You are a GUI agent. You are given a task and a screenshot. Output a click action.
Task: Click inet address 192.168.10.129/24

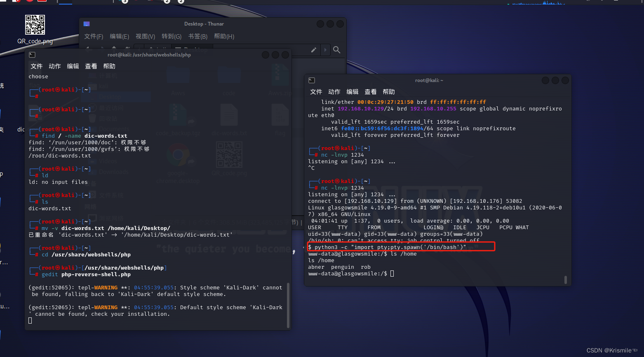point(366,109)
